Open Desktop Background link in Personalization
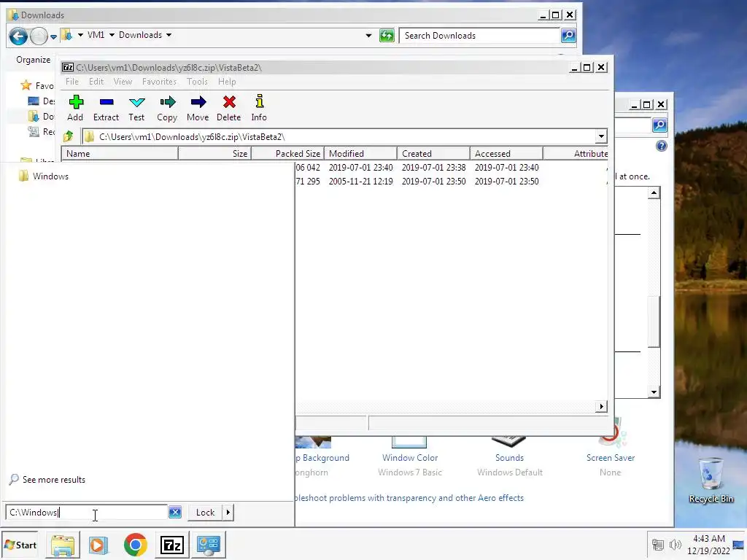 tap(323, 458)
